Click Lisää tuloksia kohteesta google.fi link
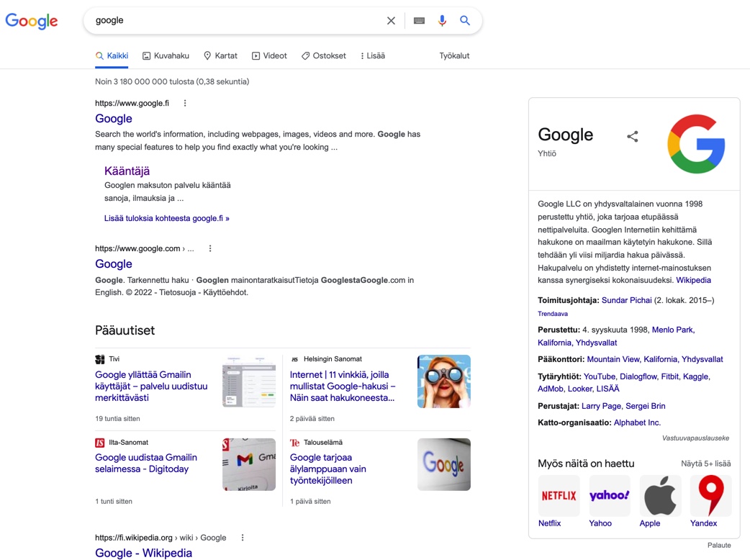Image resolution: width=750 pixels, height=560 pixels. (x=166, y=218)
